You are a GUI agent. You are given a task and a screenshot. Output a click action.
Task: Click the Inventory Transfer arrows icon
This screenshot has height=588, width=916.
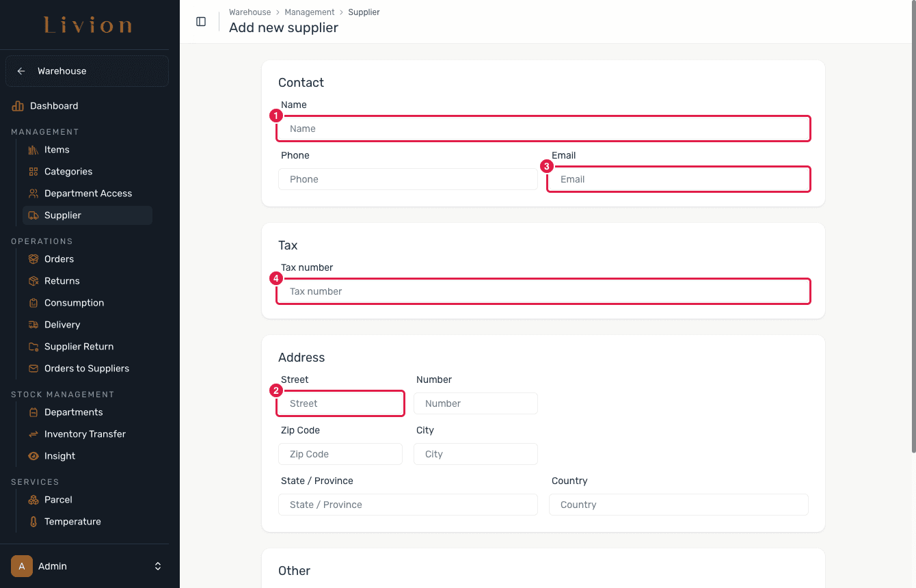(x=33, y=434)
